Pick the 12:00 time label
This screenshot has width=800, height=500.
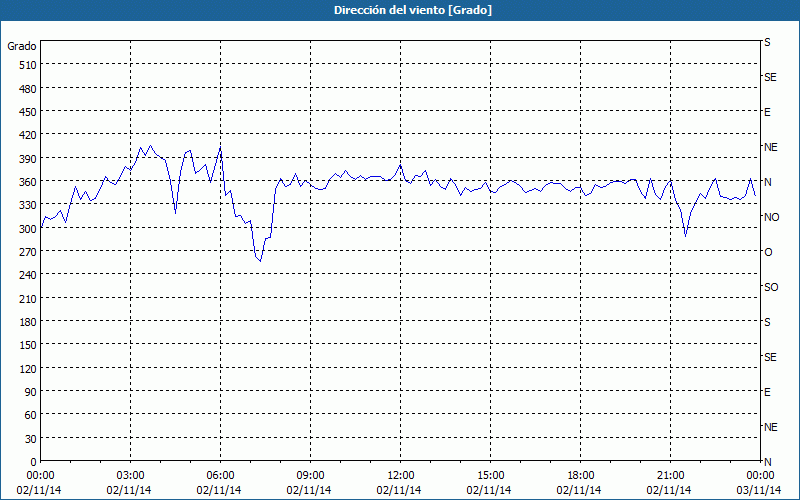(x=401, y=476)
